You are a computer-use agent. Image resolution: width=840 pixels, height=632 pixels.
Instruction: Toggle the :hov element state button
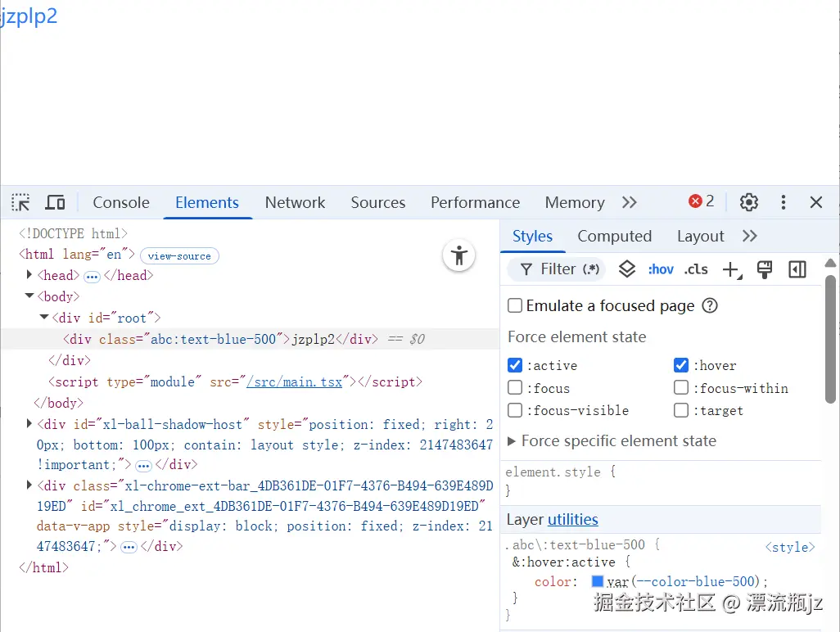click(661, 269)
